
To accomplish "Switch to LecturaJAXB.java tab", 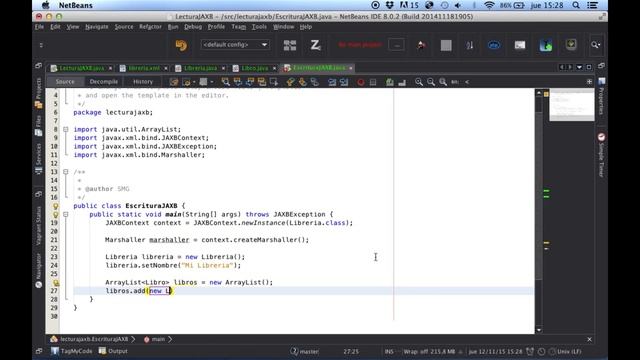I will (x=81, y=68).
